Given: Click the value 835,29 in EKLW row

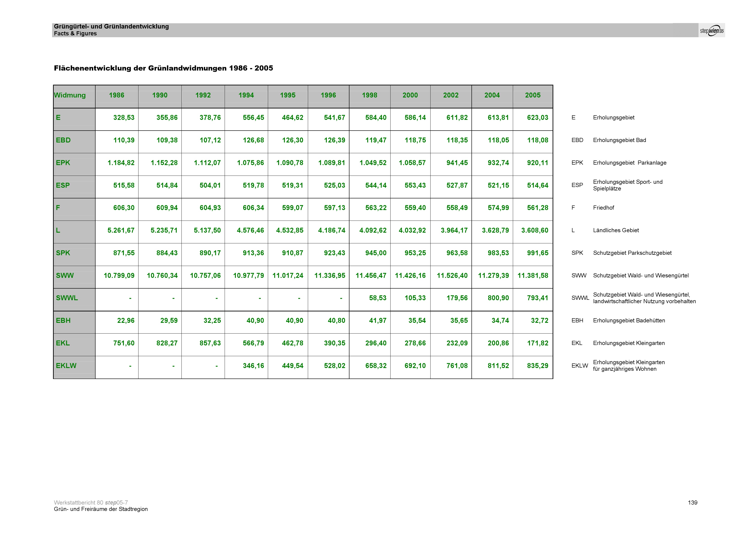Looking at the screenshot, I should 537,366.
